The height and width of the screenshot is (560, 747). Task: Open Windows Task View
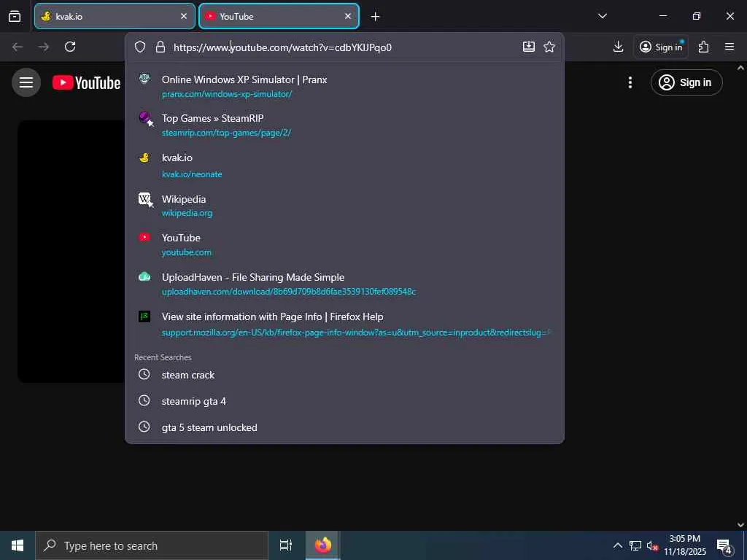pyautogui.click(x=285, y=545)
